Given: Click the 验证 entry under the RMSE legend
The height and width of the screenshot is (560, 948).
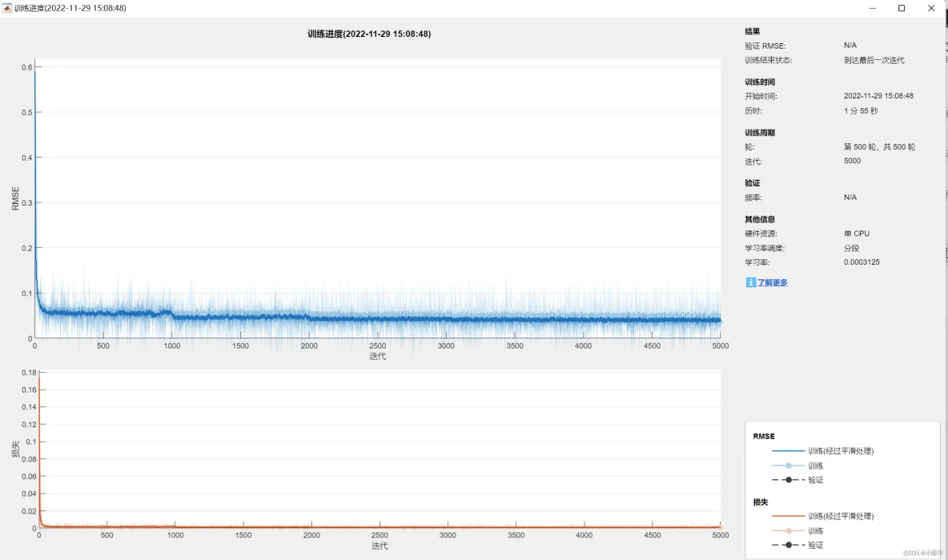Looking at the screenshot, I should tap(815, 480).
